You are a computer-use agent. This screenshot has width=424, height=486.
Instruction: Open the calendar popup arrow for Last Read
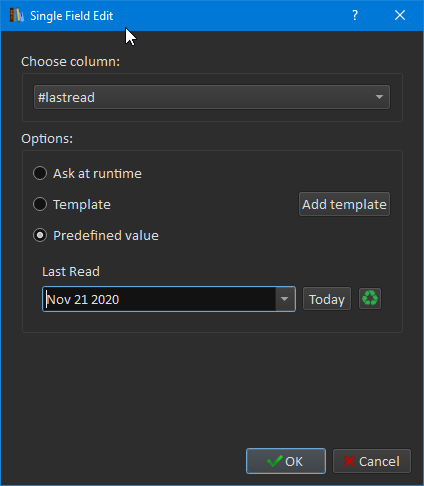(285, 299)
